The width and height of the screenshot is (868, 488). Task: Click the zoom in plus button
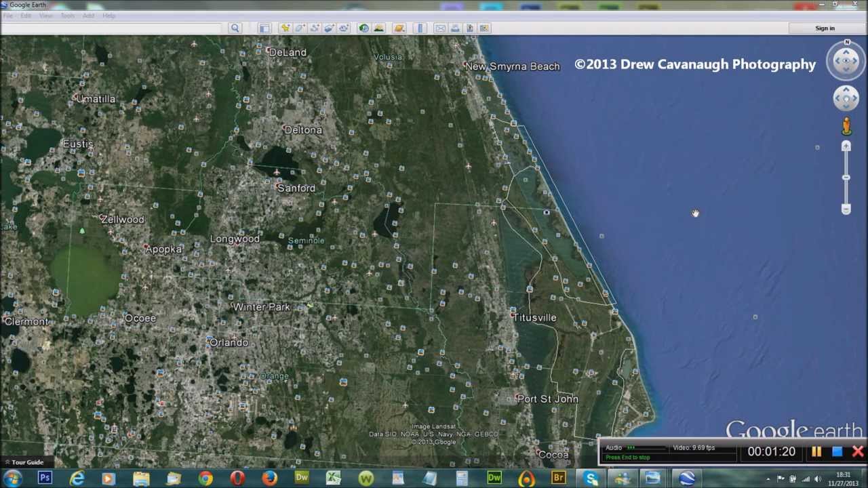coord(846,146)
